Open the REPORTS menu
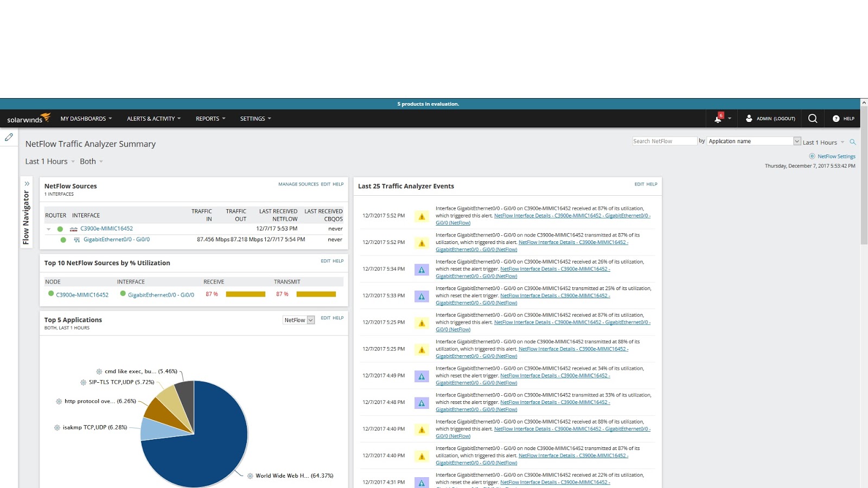The height and width of the screenshot is (488, 868). tap(210, 118)
